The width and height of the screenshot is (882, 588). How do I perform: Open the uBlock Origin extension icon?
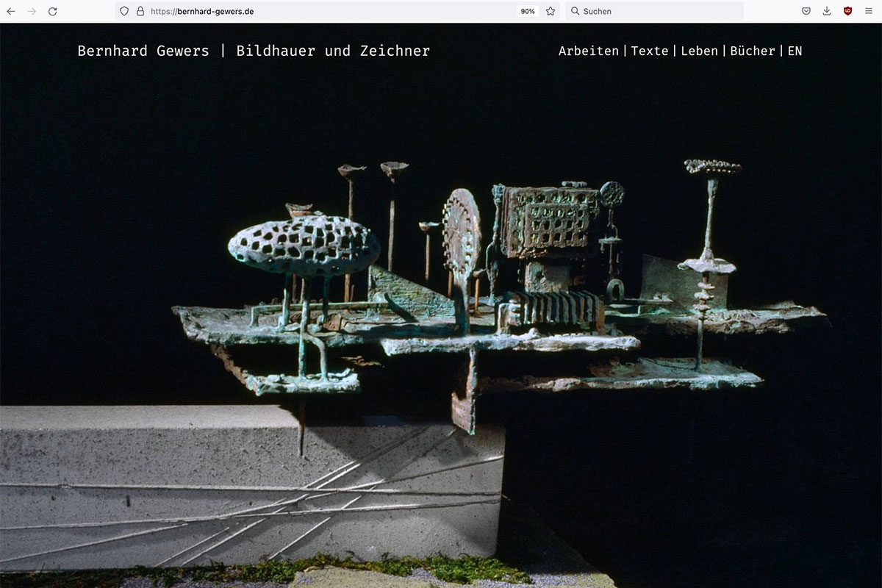[x=847, y=11]
